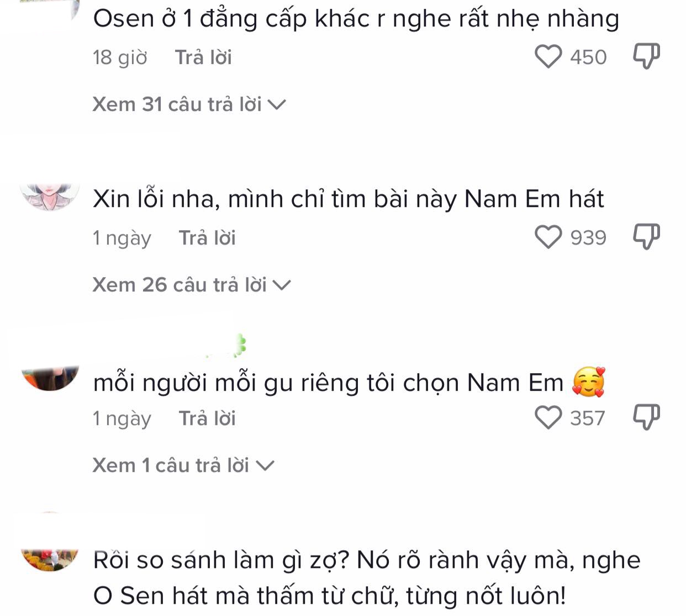Reply to the 18 giờ Osen comment

coord(203,57)
